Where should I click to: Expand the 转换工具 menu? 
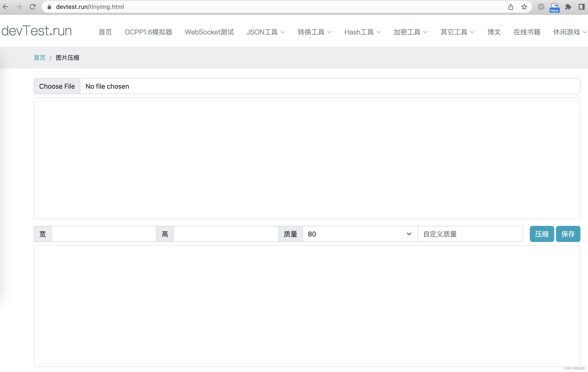[314, 32]
